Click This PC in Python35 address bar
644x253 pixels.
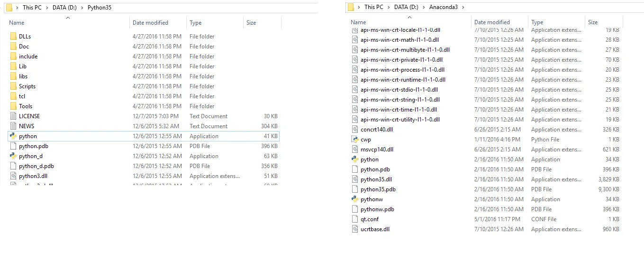pos(32,8)
